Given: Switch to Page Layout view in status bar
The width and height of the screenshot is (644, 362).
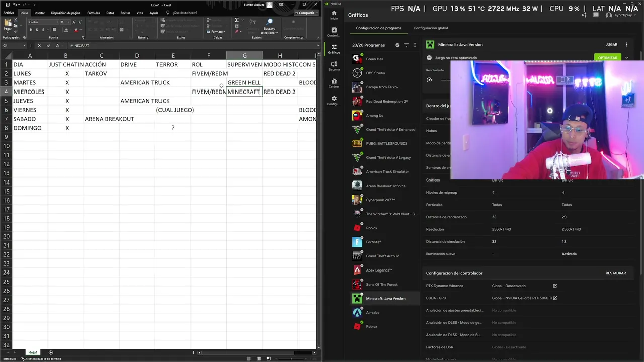Looking at the screenshot, I should 258,358.
